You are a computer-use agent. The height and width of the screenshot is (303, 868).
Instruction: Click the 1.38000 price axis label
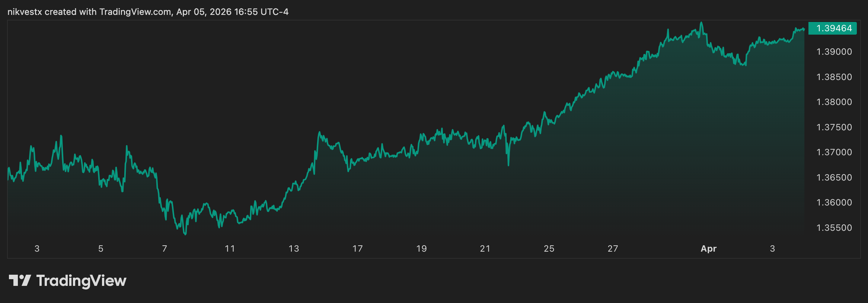[x=834, y=102]
